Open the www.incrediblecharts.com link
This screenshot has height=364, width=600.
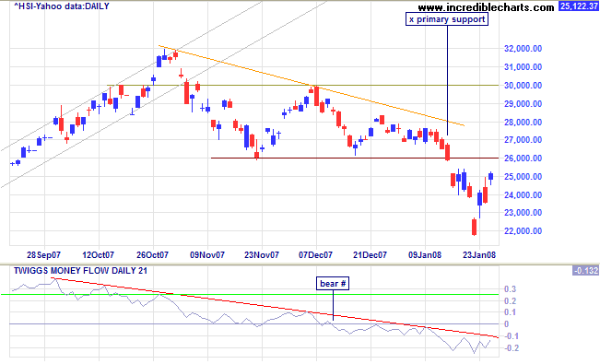tap(486, 7)
